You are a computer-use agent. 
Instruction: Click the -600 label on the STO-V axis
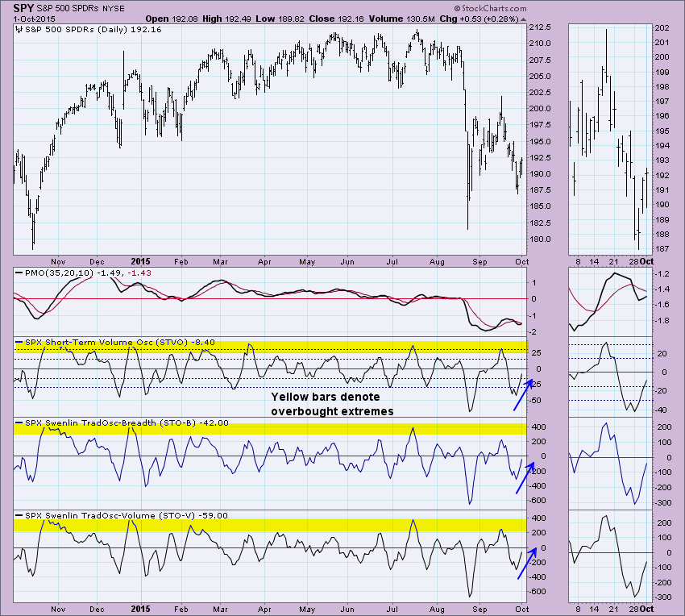[x=538, y=592]
